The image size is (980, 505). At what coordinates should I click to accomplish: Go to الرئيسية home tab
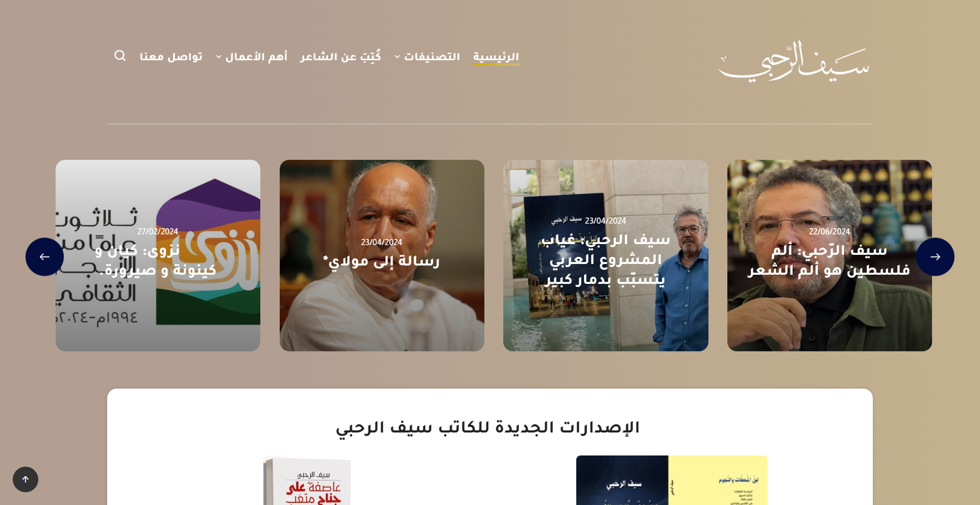[496, 57]
